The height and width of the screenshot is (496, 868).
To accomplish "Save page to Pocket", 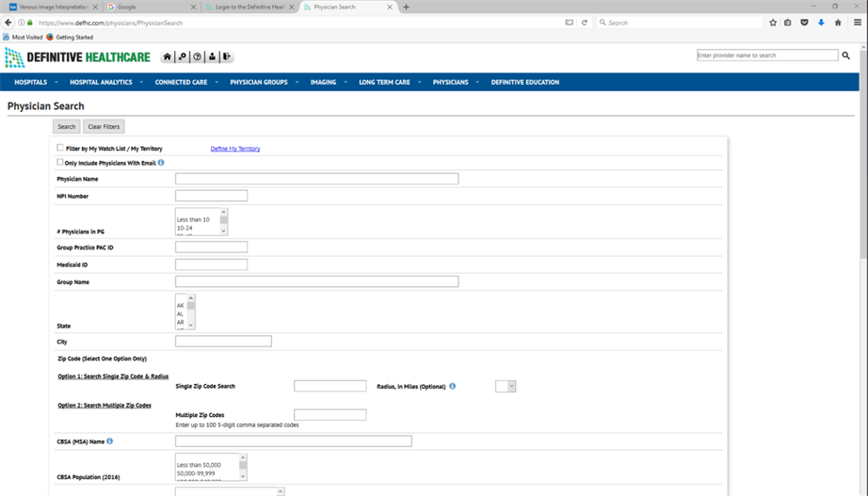I will 804,23.
